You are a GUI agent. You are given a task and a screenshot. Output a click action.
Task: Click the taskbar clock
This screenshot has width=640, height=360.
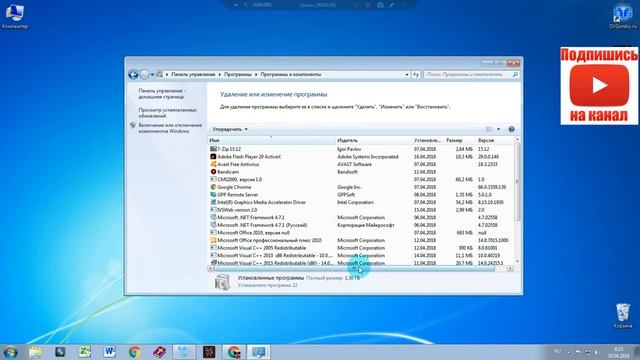click(x=618, y=352)
